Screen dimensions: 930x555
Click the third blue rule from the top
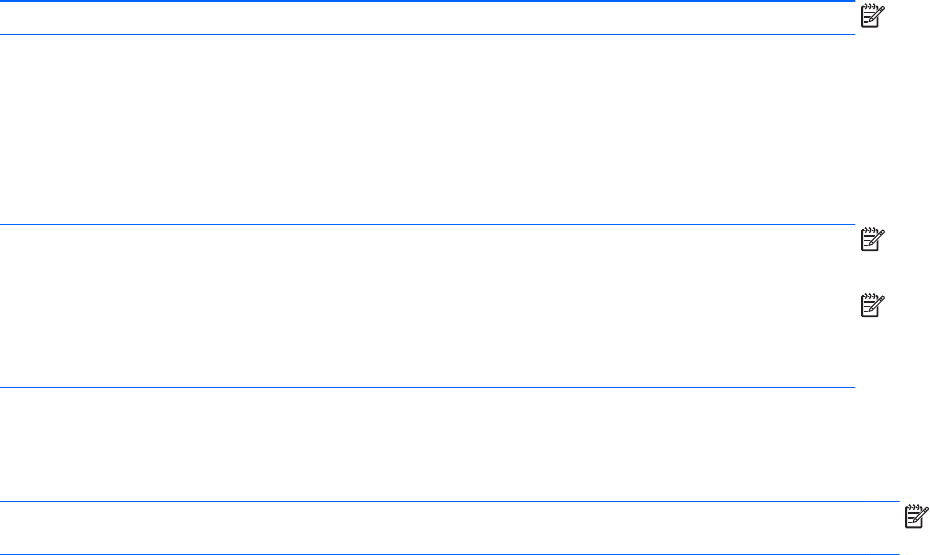[427, 225]
